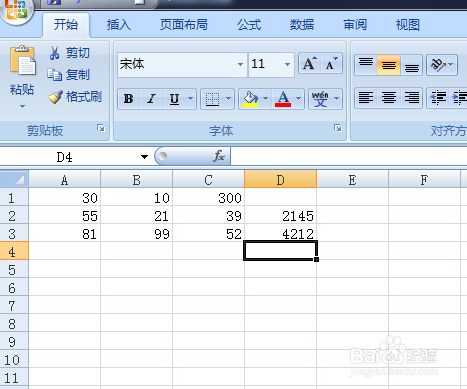Screen dimensions: 467x389
Task: Switch to the 开始 (Home) tab
Action: point(66,25)
